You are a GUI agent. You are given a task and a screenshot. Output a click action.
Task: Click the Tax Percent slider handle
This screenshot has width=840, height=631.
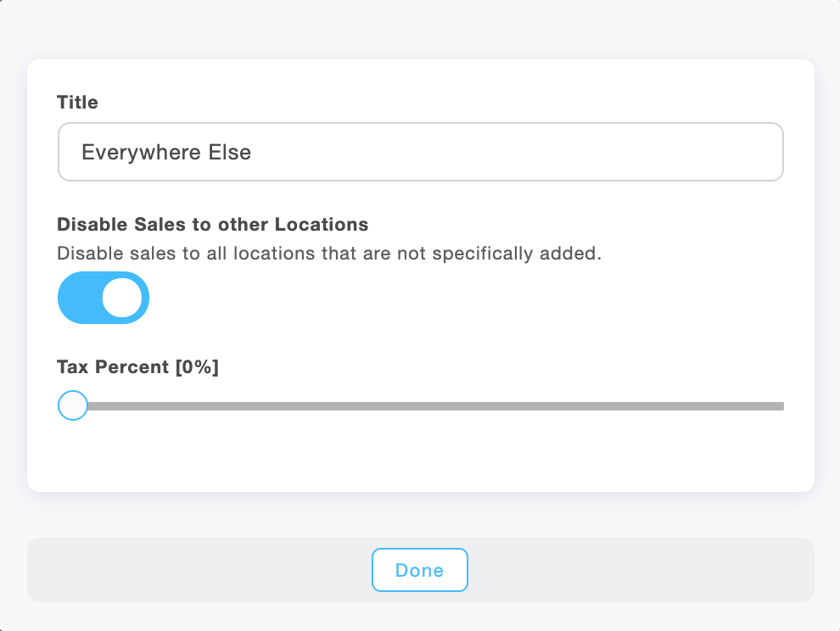point(73,405)
